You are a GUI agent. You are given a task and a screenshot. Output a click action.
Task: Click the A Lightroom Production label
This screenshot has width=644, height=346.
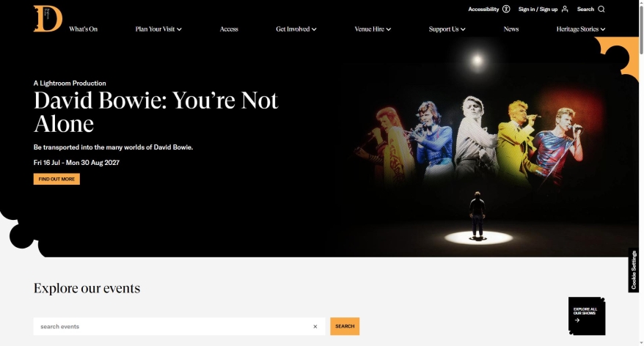70,84
